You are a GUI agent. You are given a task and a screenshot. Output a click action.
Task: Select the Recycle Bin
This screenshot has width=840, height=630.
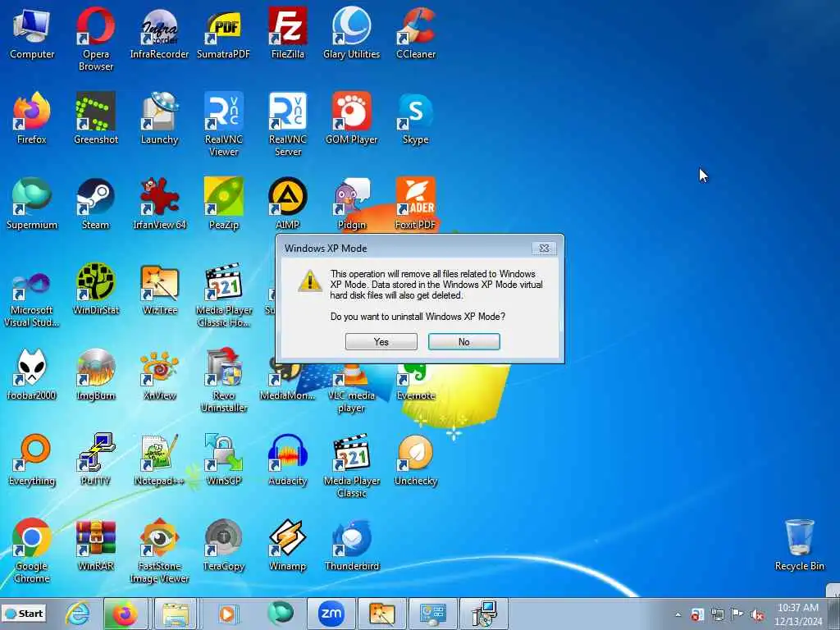point(799,545)
